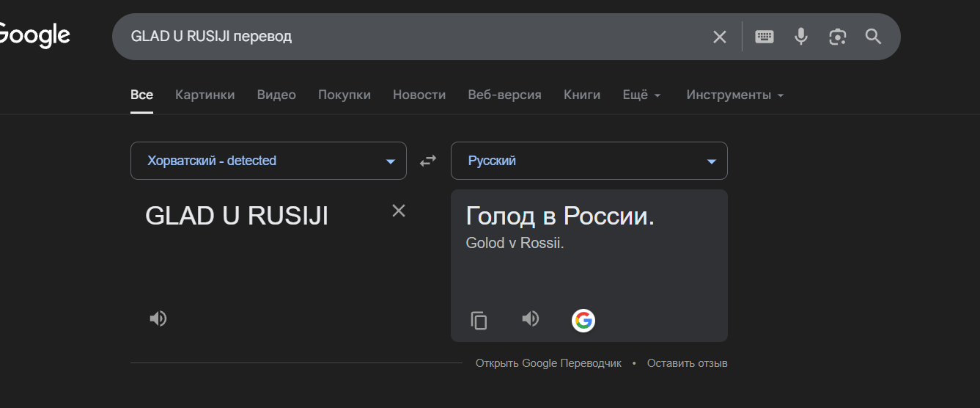Play audio of the Russian translation
Image resolution: width=980 pixels, height=408 pixels.
531,318
